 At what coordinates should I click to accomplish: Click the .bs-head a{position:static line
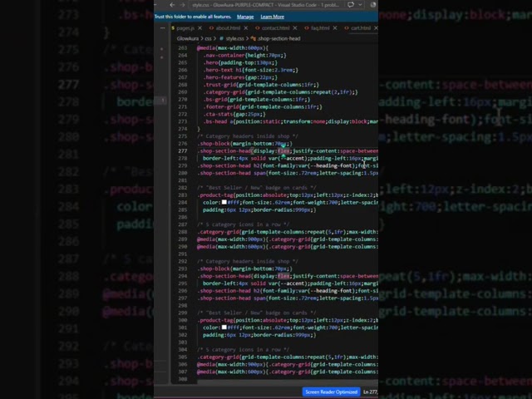pyautogui.click(x=290, y=121)
